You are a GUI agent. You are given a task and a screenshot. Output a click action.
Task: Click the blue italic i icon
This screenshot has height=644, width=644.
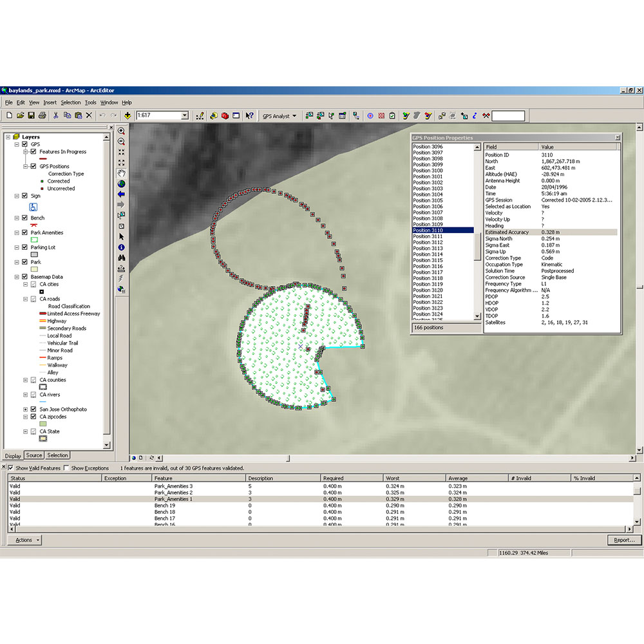coord(475,116)
